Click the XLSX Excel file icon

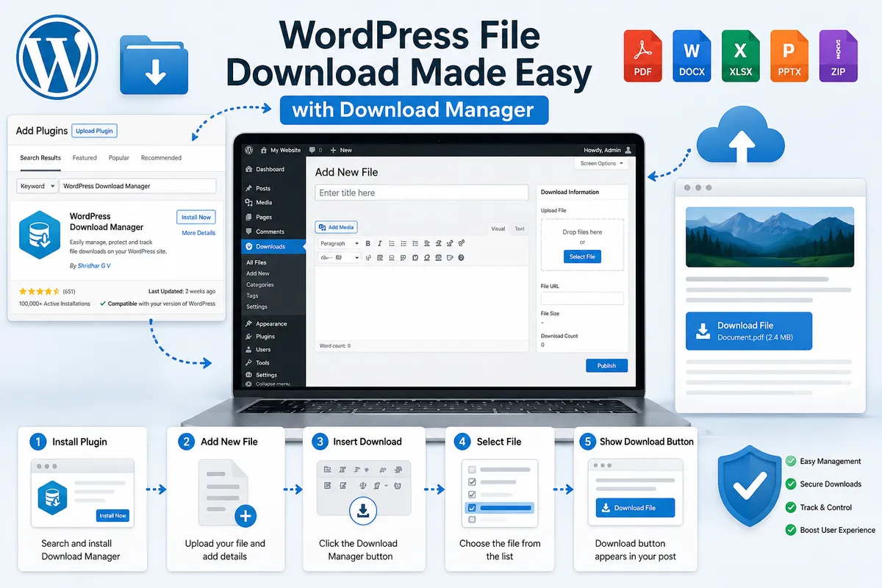tap(739, 56)
